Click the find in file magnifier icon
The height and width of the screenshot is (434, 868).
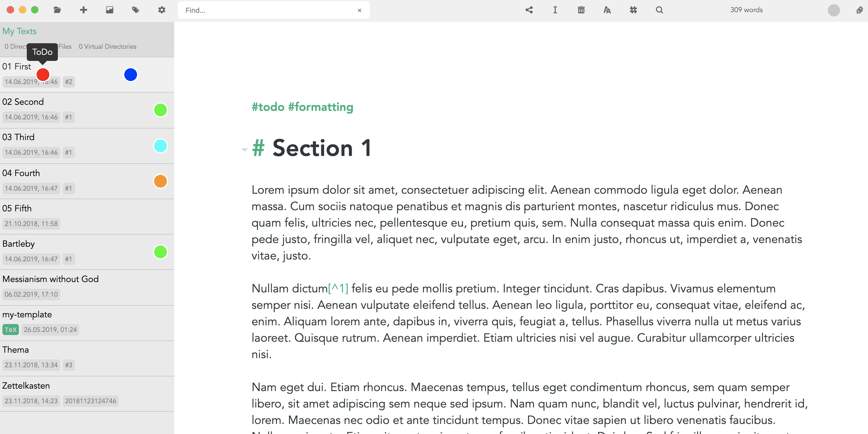pos(659,10)
